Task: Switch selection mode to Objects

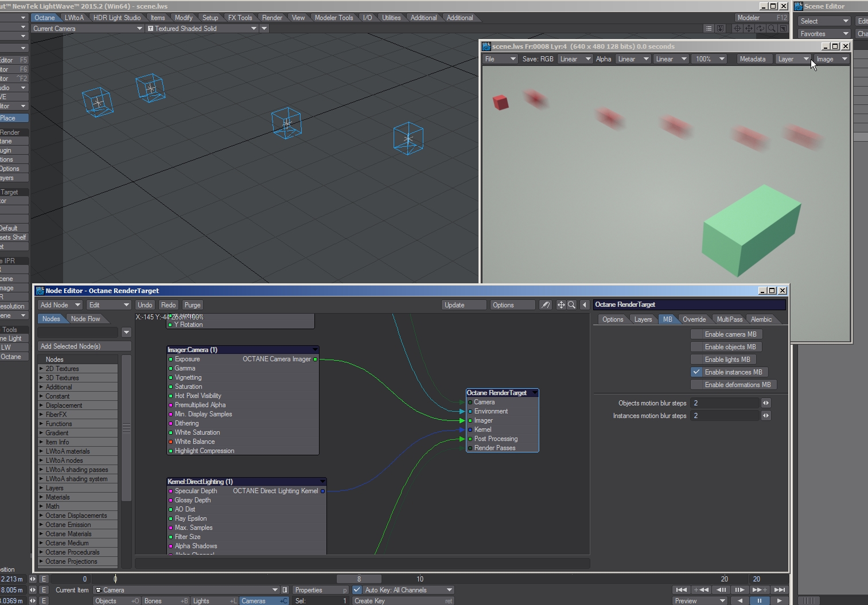Action: (x=116, y=601)
